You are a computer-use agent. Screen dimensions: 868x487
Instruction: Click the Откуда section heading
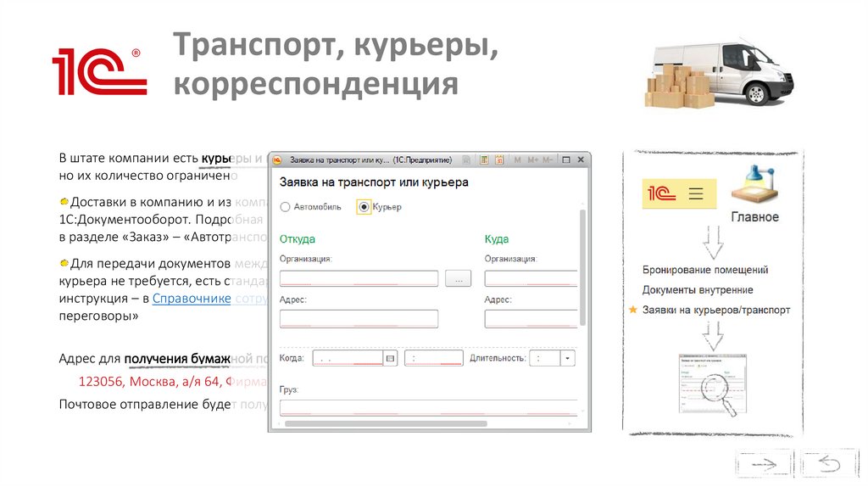tap(298, 239)
